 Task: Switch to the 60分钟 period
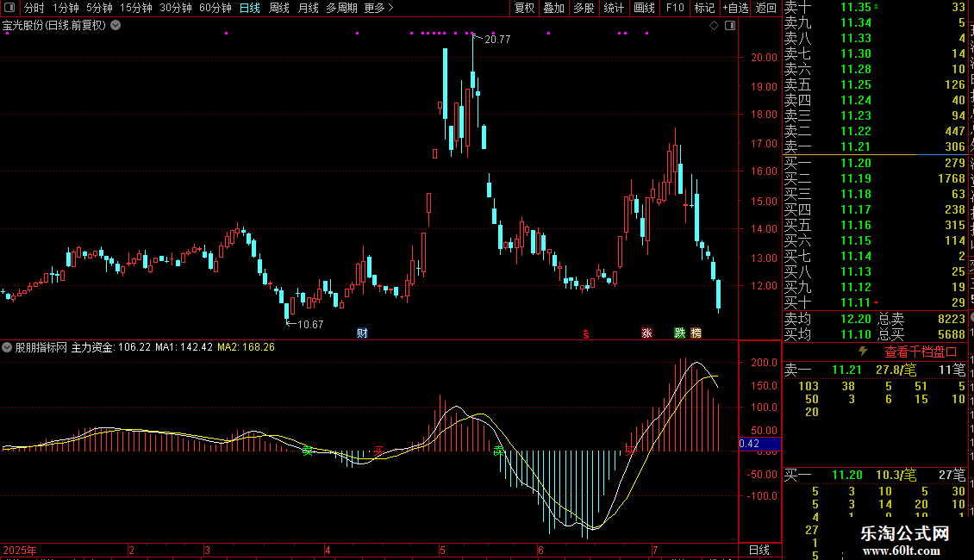(x=215, y=8)
